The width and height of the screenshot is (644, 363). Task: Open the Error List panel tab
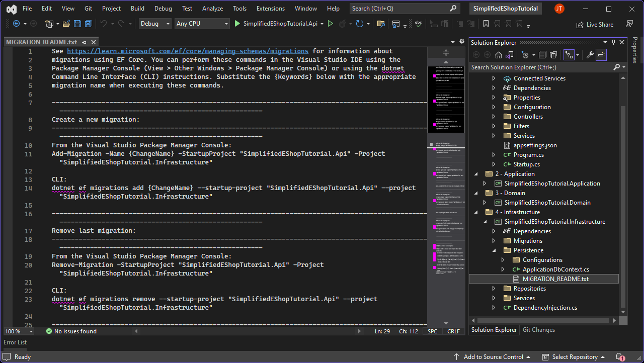(15, 342)
